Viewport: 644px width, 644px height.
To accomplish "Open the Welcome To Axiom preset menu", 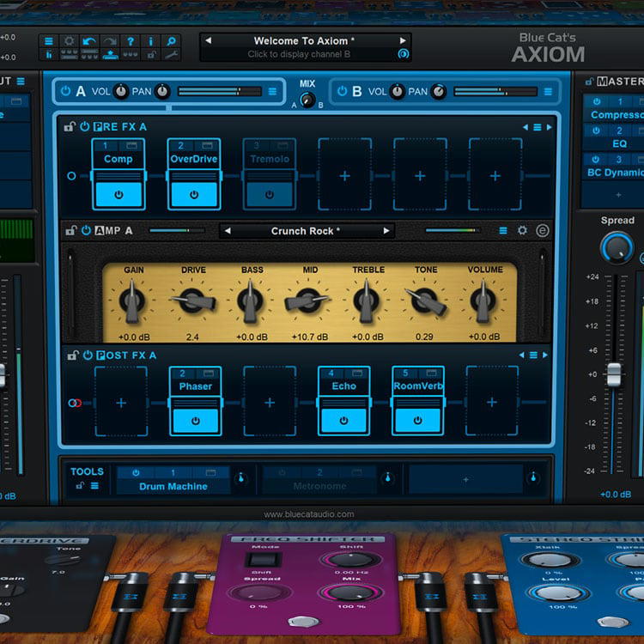I will click(x=304, y=40).
